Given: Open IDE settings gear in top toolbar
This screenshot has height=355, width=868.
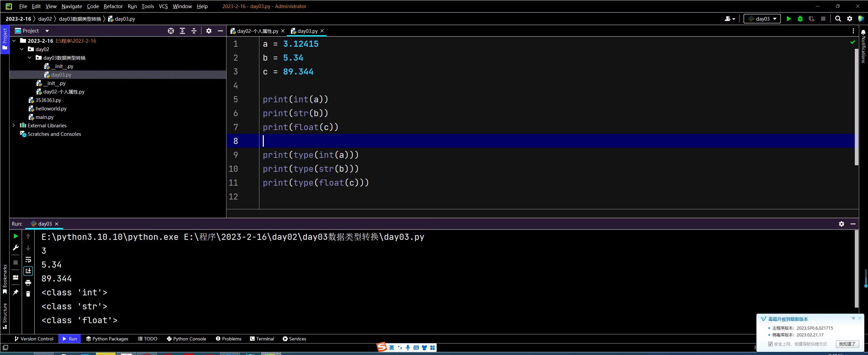Looking at the screenshot, I should point(850,19).
